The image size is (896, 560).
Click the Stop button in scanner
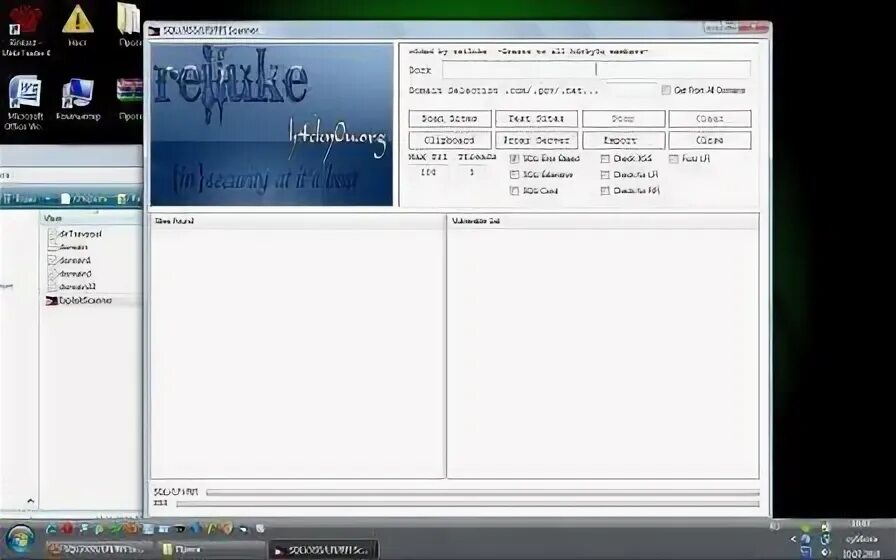623,119
